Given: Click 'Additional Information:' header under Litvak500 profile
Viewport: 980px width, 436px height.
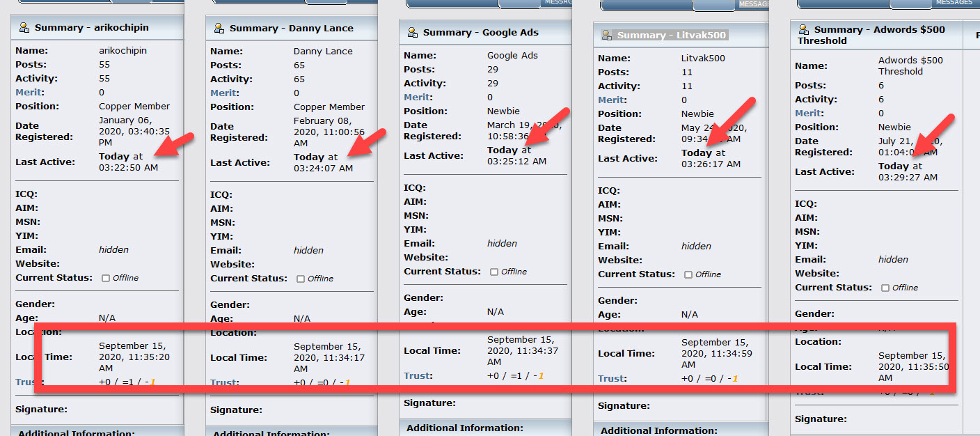Looking at the screenshot, I should tap(659, 430).
